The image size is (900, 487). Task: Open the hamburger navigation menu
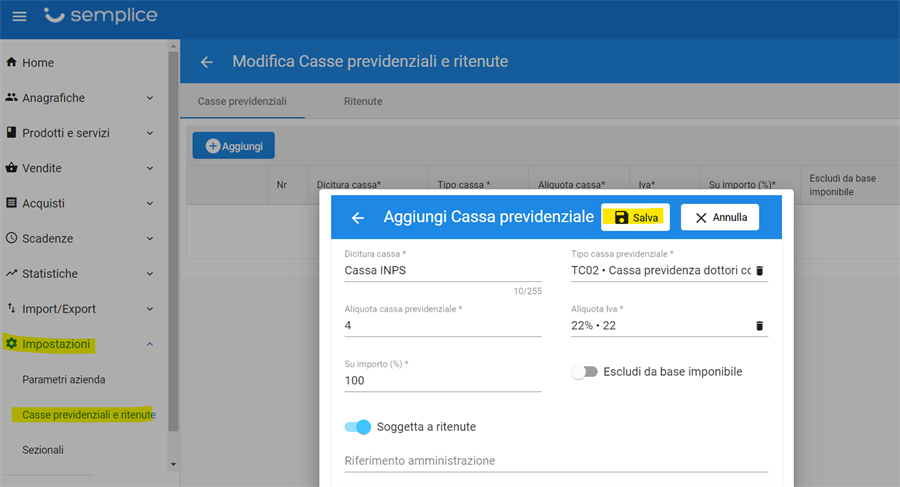coord(20,16)
